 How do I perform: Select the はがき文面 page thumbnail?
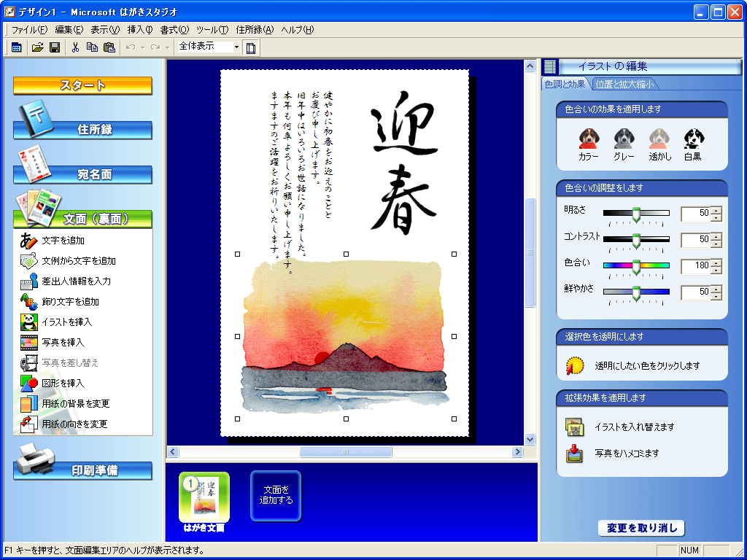pyautogui.click(x=204, y=499)
